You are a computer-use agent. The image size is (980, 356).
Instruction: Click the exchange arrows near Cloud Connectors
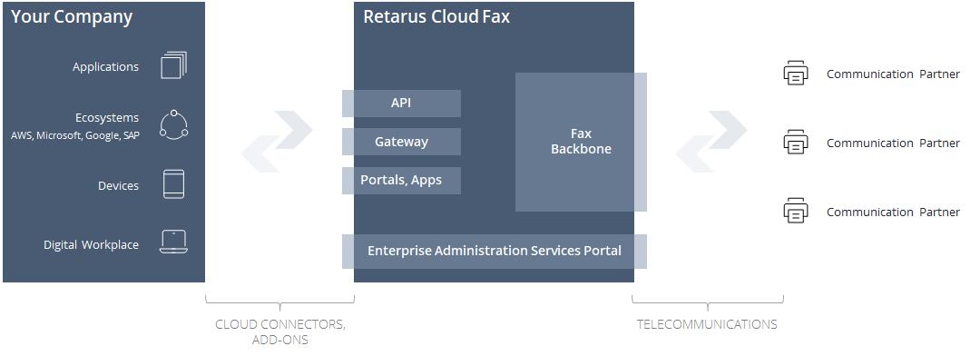click(x=277, y=142)
